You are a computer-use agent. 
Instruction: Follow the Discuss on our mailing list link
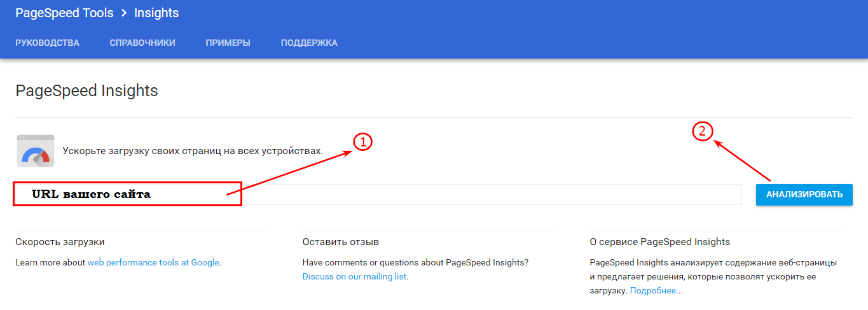tap(354, 276)
